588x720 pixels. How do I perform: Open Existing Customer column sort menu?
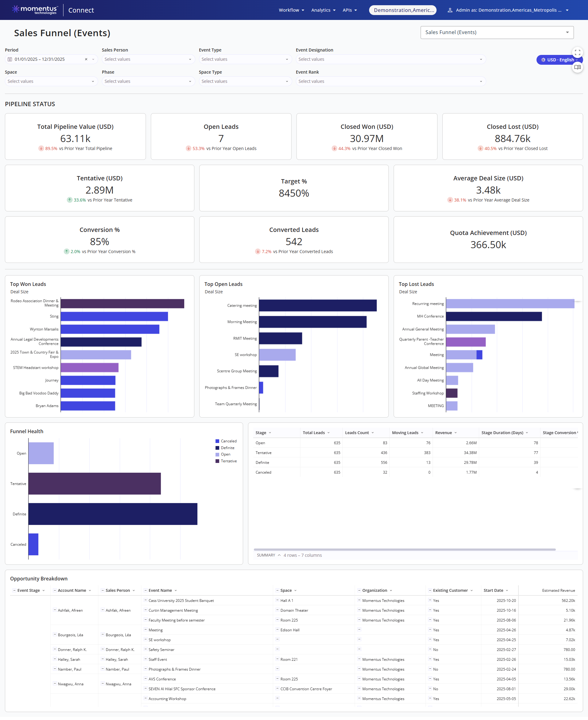pos(472,590)
